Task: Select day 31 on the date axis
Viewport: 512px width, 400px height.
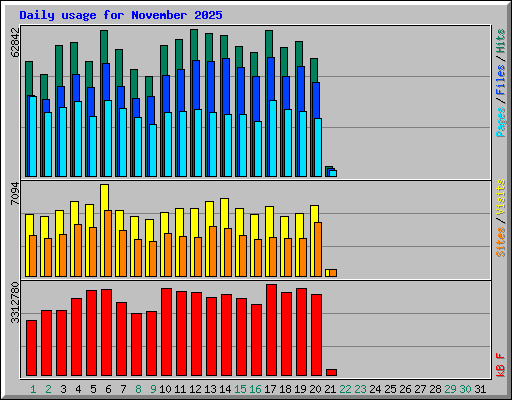Action: [x=480, y=389]
